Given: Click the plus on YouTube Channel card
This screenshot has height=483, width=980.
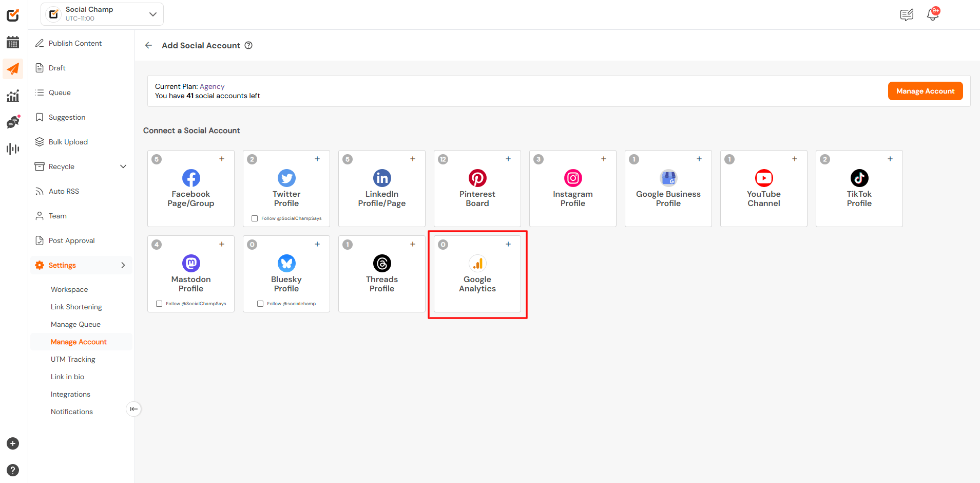Looking at the screenshot, I should coord(795,159).
